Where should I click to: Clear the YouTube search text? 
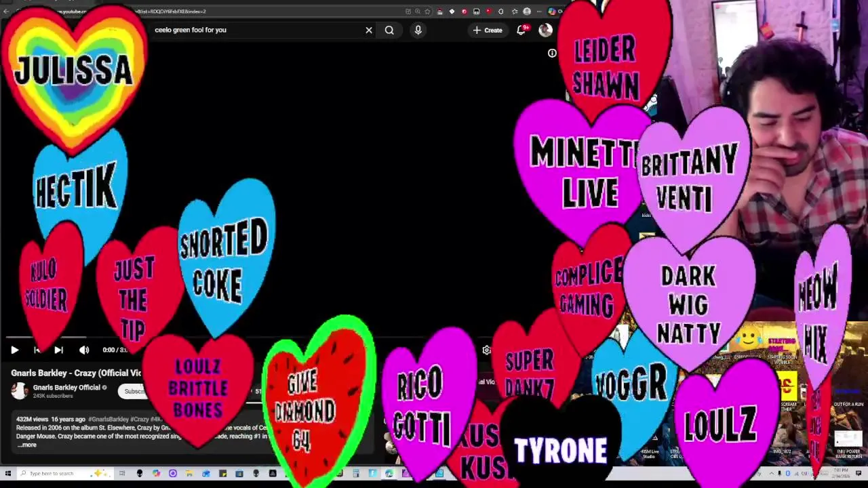click(369, 30)
